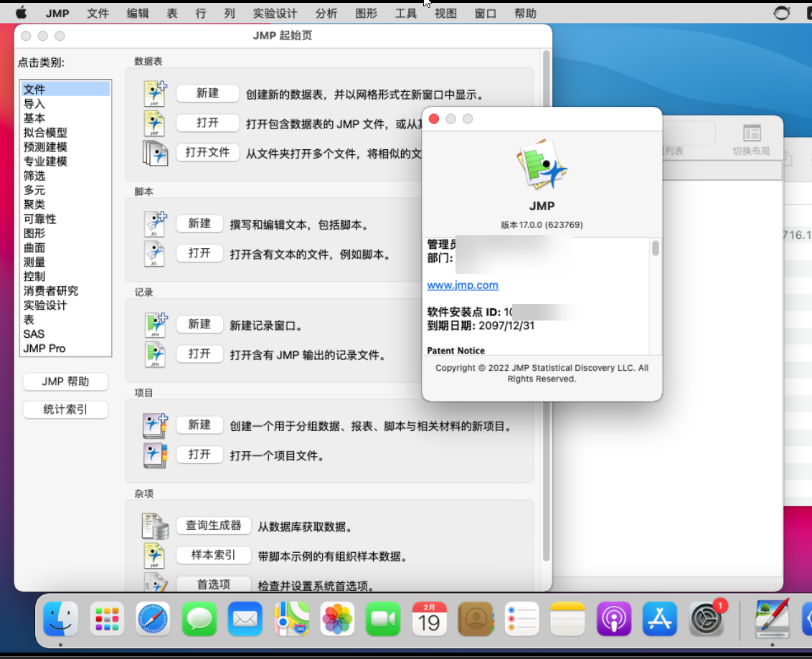812x659 pixels.
Task: Click 打开 button for journal file
Action: pos(199,354)
